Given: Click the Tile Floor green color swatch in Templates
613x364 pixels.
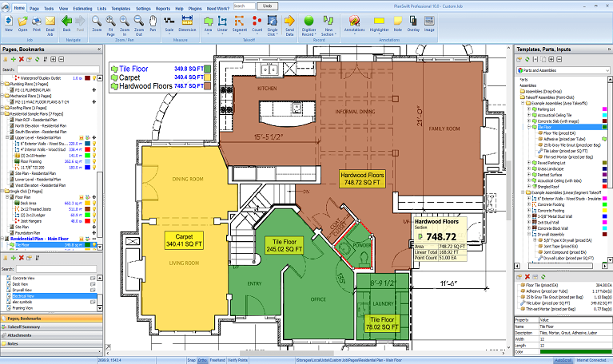Looking at the screenshot, I should click(x=604, y=128).
